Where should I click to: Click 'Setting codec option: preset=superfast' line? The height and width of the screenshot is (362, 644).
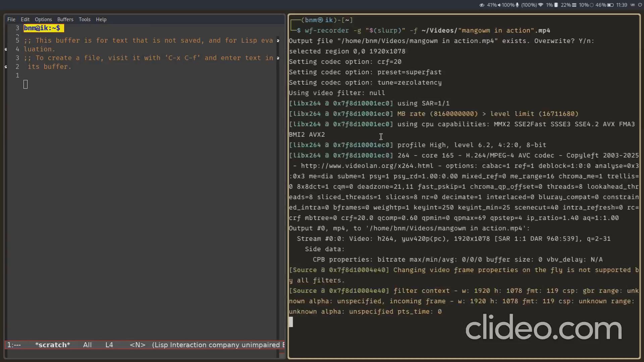pos(365,72)
